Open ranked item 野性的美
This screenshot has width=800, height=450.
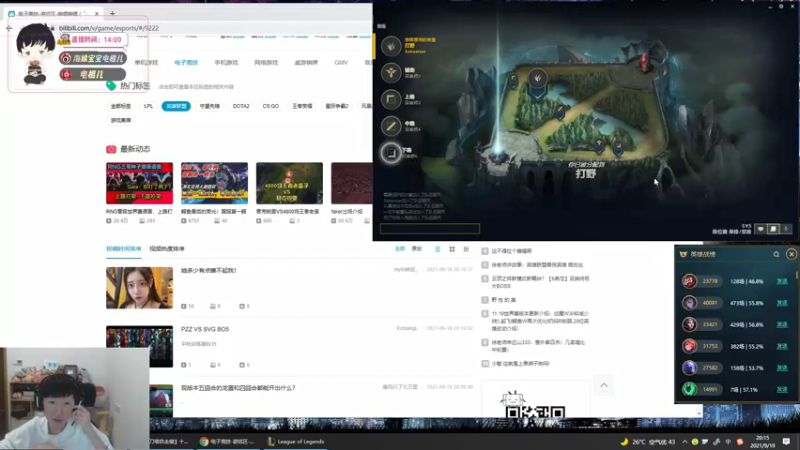point(504,300)
